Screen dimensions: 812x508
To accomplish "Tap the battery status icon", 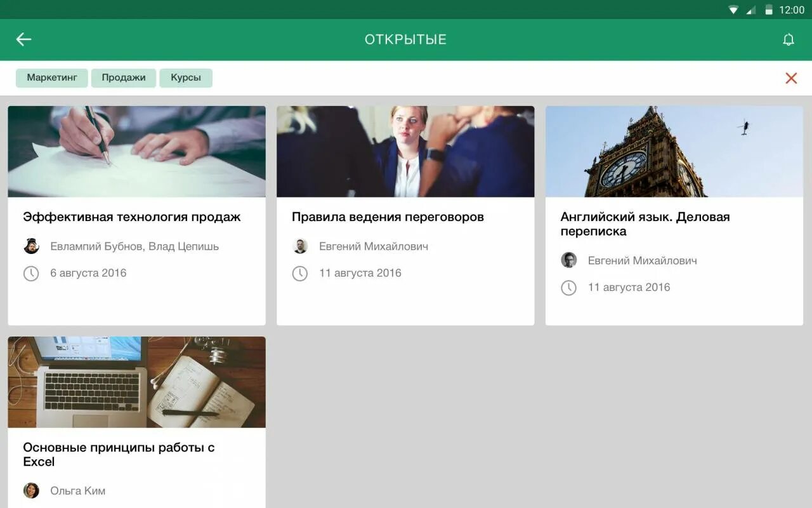I will pyautogui.click(x=769, y=10).
